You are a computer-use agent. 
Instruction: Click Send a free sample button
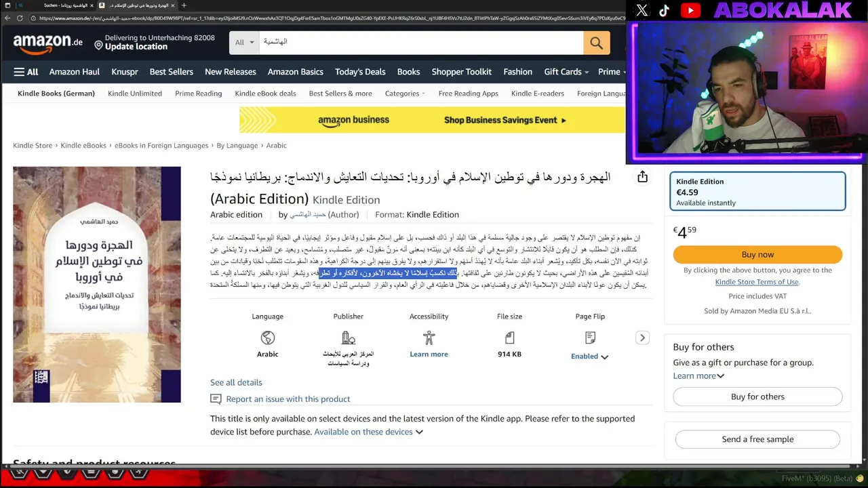757,439
